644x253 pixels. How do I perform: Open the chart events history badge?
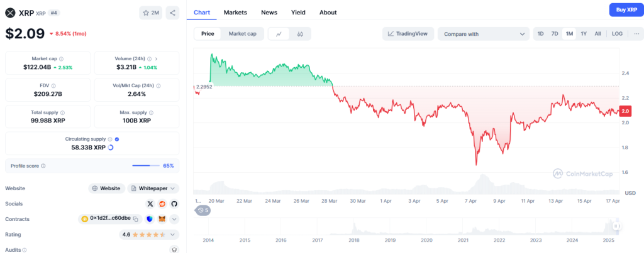203,210
